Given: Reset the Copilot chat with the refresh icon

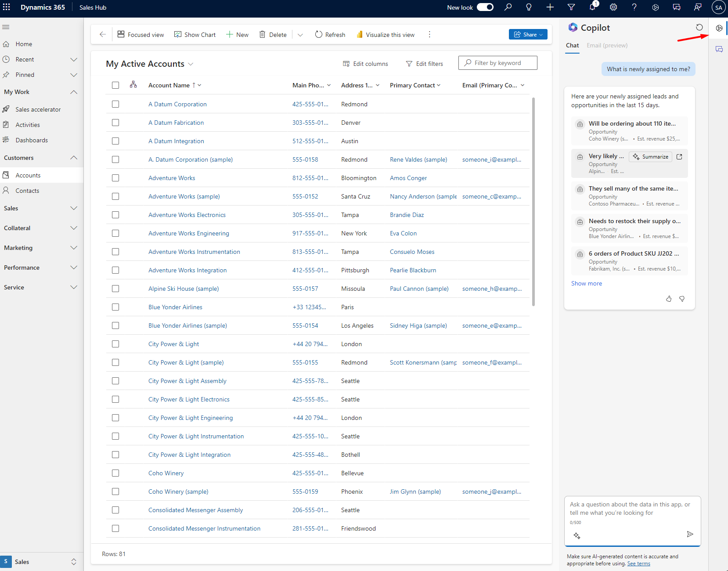Looking at the screenshot, I should (699, 27).
